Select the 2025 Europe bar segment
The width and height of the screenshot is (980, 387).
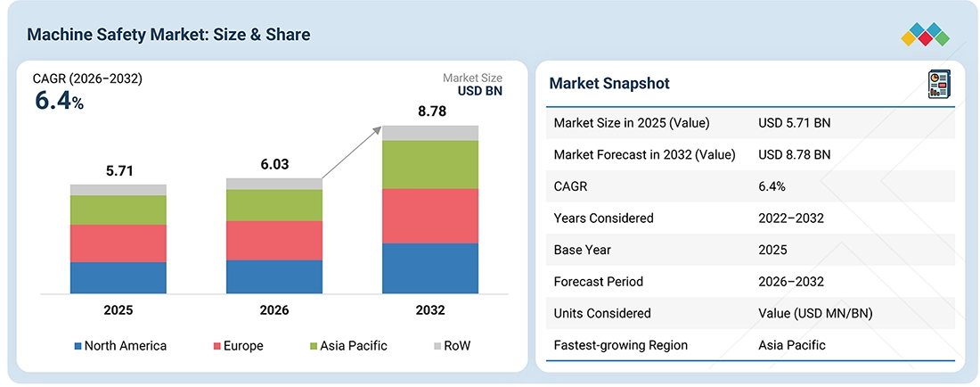coord(118,243)
